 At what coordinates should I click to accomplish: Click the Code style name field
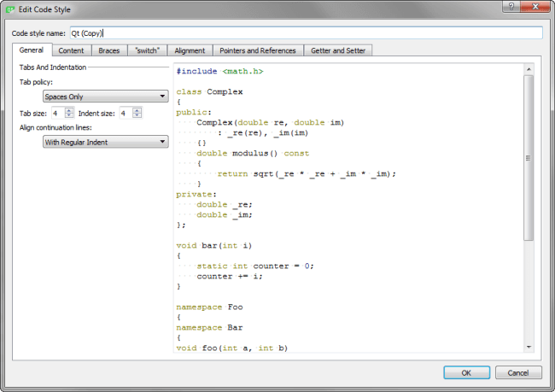tap(307, 33)
